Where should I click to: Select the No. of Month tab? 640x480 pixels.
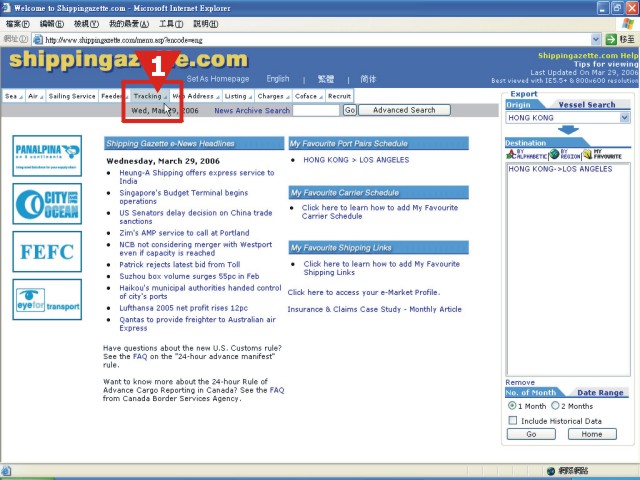(531, 393)
